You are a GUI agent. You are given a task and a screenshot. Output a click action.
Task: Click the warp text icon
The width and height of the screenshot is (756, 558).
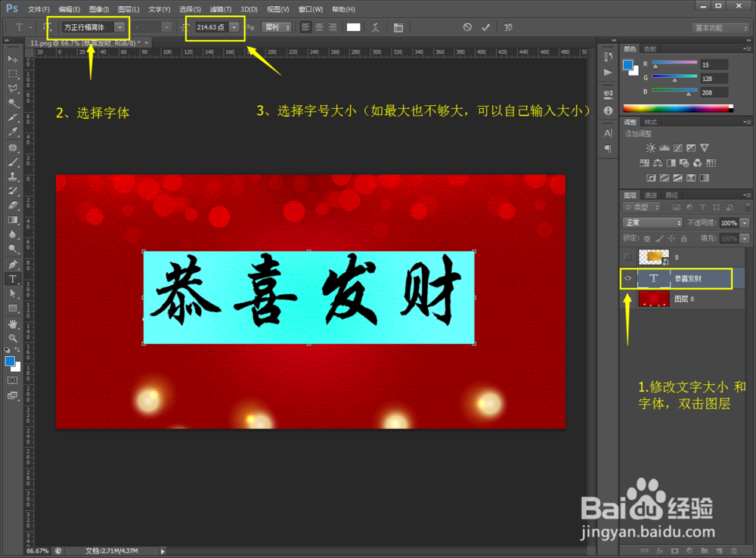click(376, 27)
